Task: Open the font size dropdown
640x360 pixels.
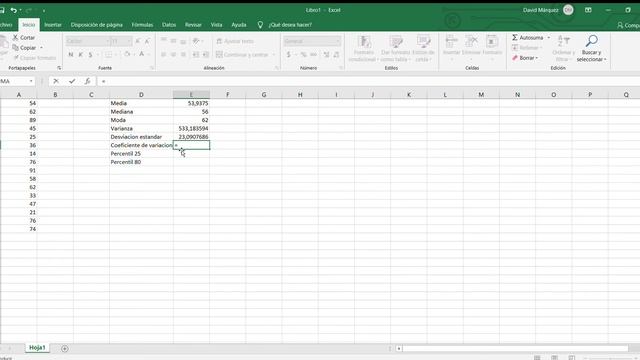Action: click(x=129, y=41)
